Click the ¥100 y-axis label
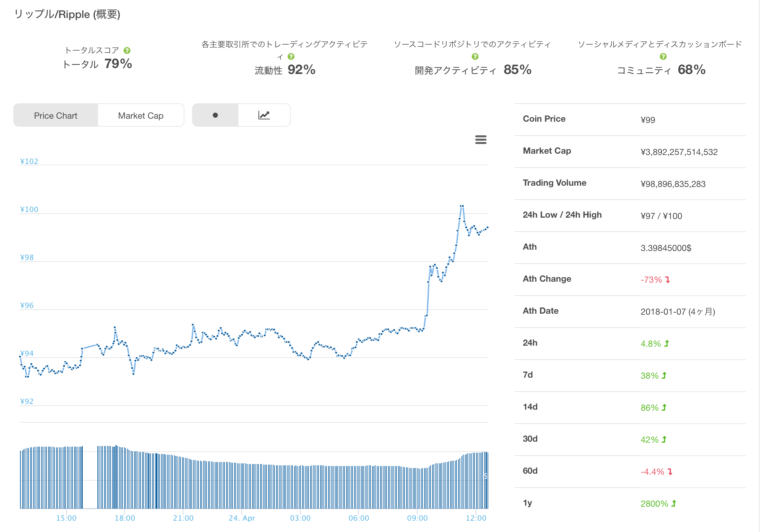Viewport: 761px width, 532px height. (29, 209)
